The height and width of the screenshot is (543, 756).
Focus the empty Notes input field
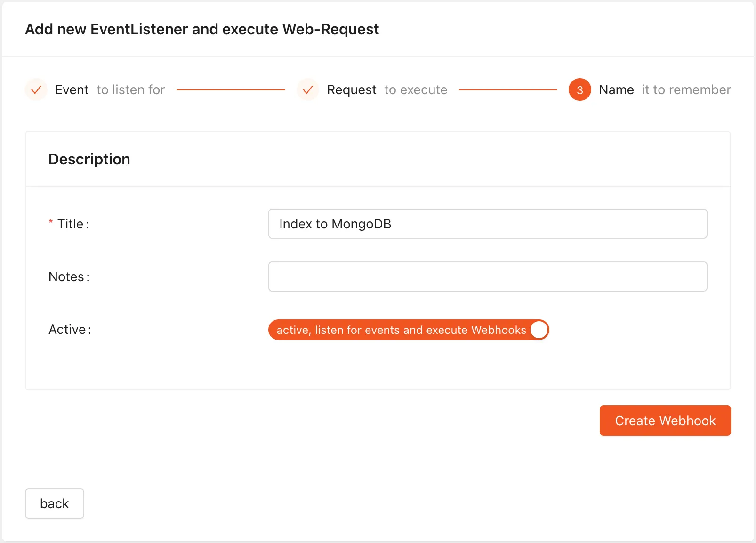tap(487, 276)
